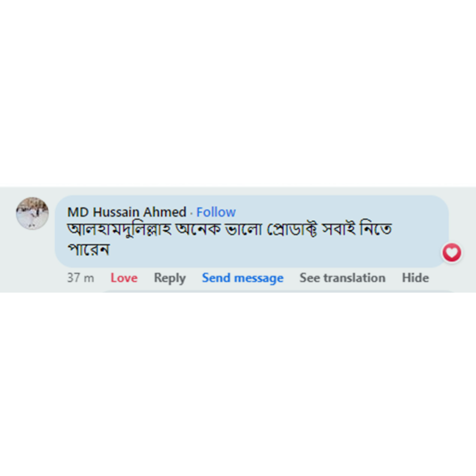Follow MD Hussain Ahmed
The width and height of the screenshot is (476, 476).
(x=216, y=212)
